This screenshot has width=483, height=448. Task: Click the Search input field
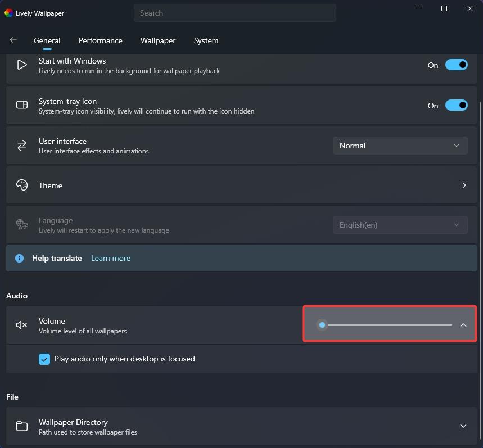[x=234, y=13]
